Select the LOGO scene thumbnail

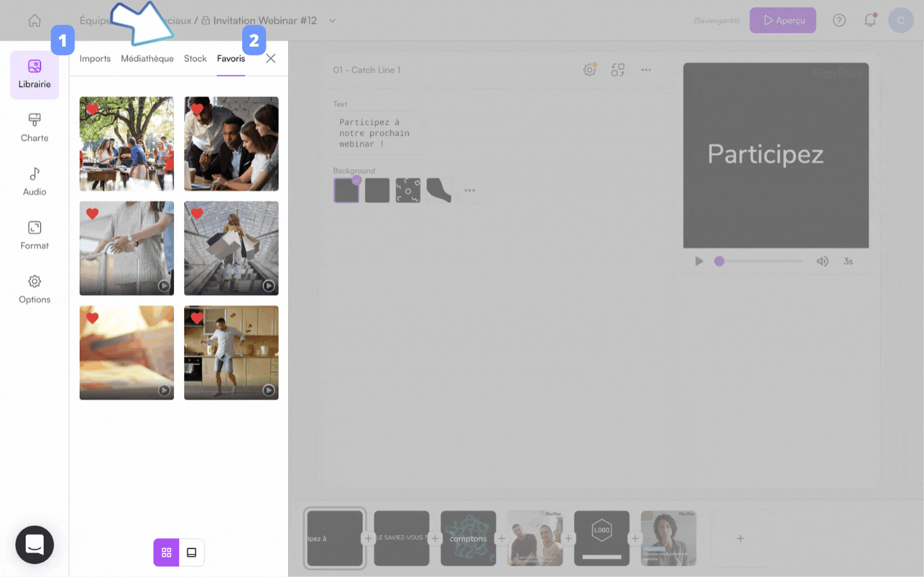602,538
